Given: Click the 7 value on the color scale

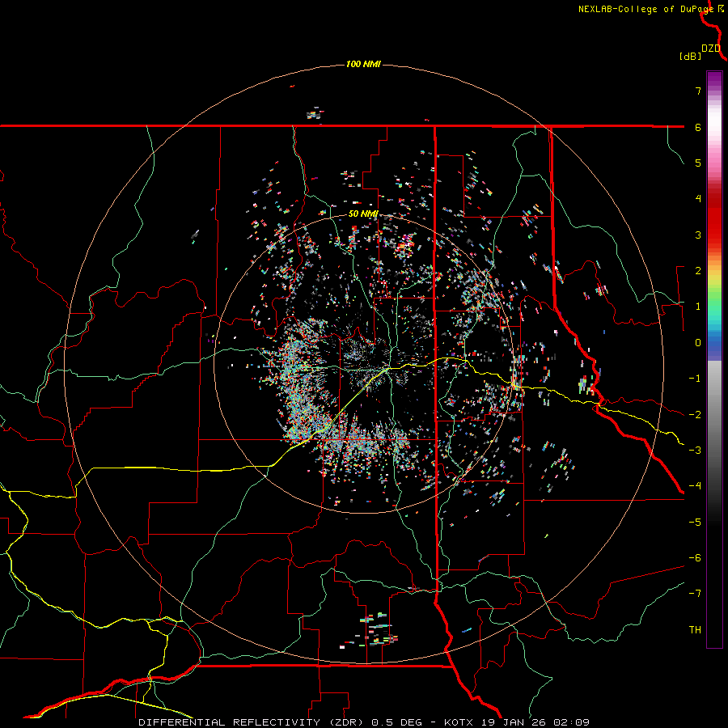Looking at the screenshot, I should [x=698, y=91].
